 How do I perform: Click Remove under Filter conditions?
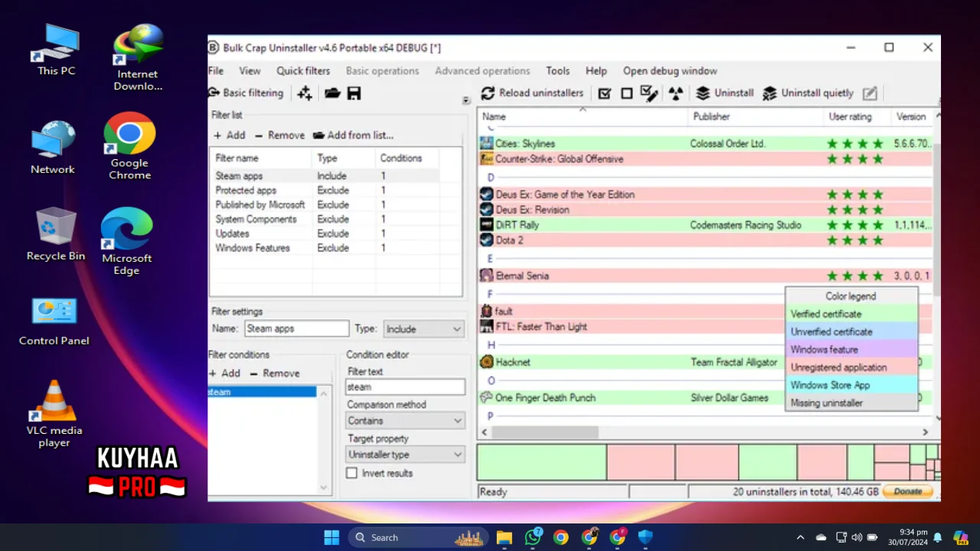tap(273, 373)
